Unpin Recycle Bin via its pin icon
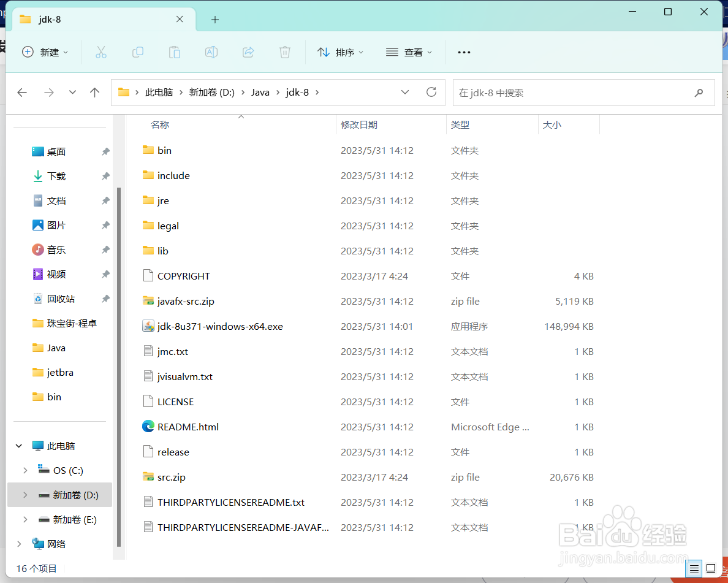 click(105, 299)
